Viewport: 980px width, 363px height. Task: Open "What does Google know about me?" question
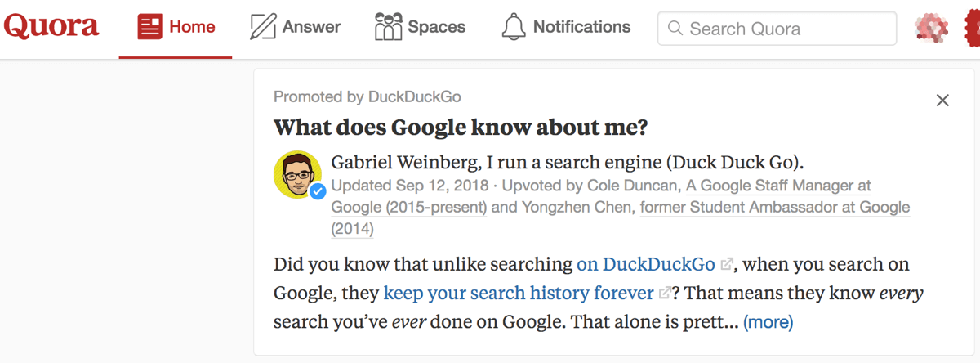point(461,128)
